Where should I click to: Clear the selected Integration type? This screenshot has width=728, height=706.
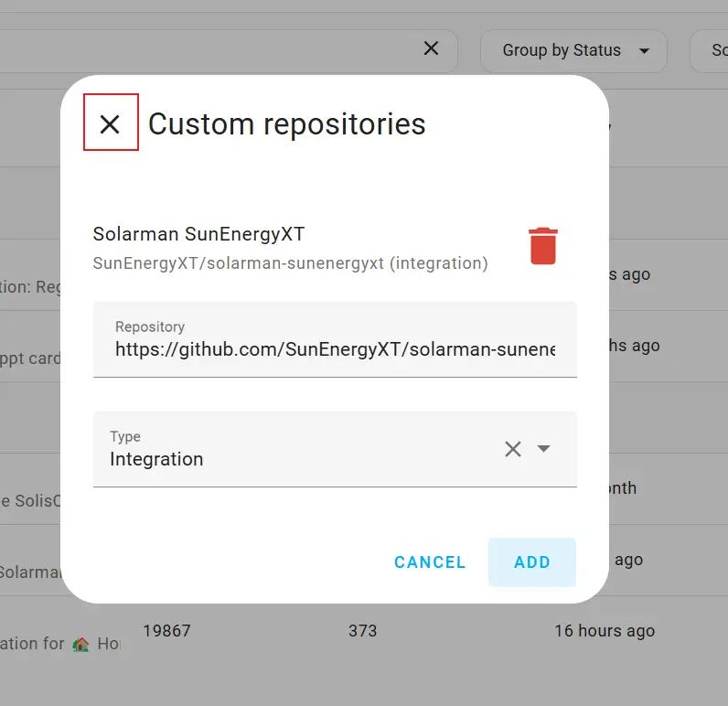513,448
